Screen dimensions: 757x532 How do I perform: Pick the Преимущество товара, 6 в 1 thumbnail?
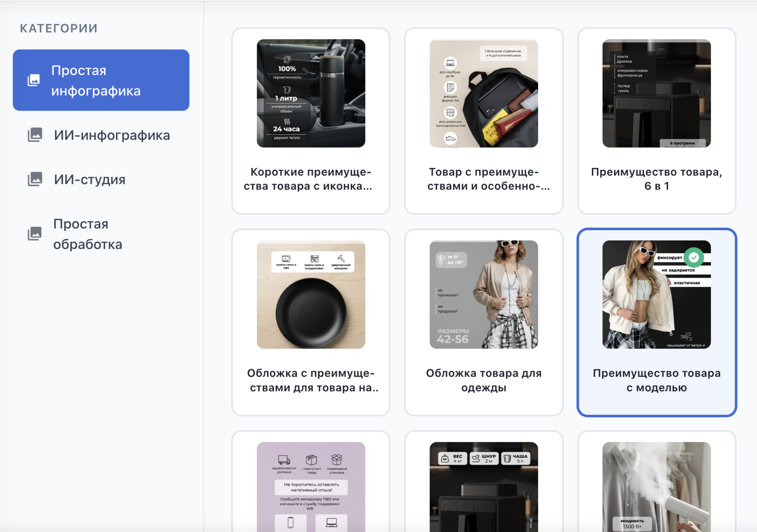point(657,93)
